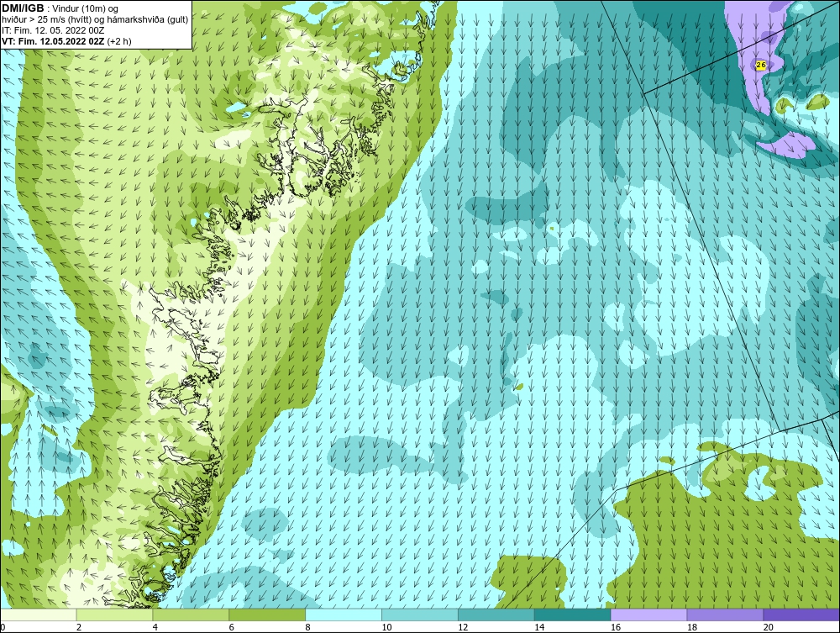Click the legend scale label '8'
840x633 pixels.
click(x=307, y=627)
